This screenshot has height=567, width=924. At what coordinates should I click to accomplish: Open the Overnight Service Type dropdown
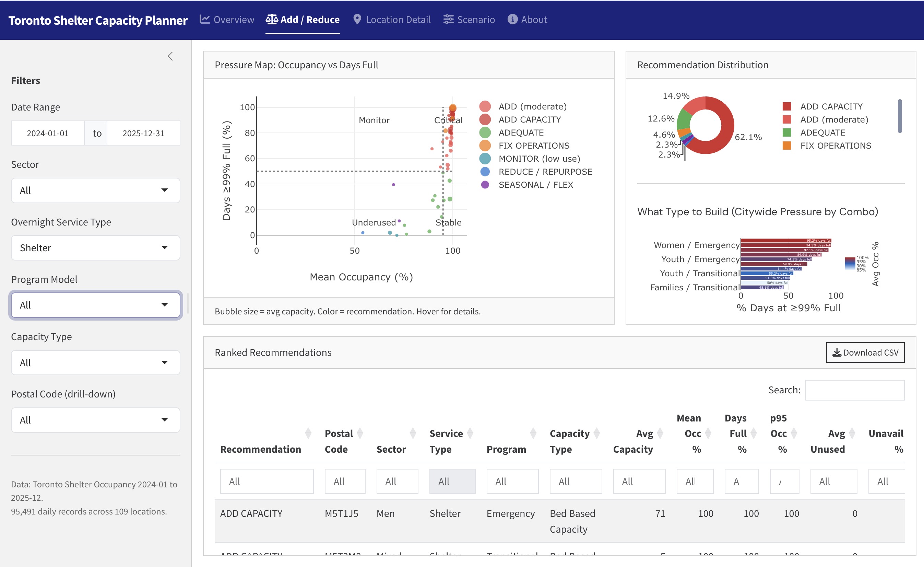click(95, 248)
